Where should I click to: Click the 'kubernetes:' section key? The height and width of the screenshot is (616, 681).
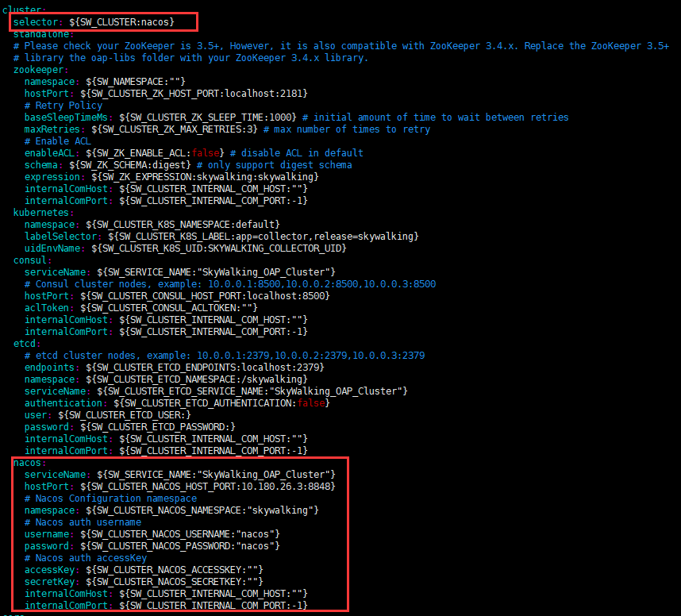[x=44, y=213]
